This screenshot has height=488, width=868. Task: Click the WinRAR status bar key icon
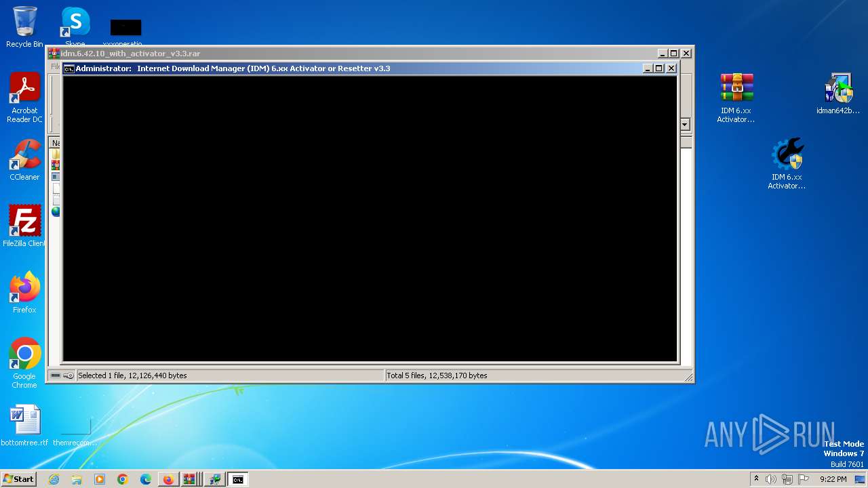tap(68, 375)
